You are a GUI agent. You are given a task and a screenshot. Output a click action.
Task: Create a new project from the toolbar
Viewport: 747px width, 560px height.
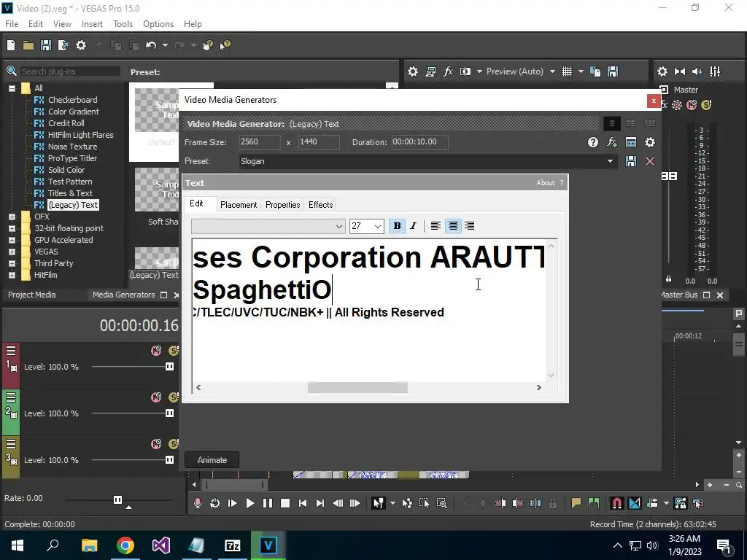click(x=11, y=45)
